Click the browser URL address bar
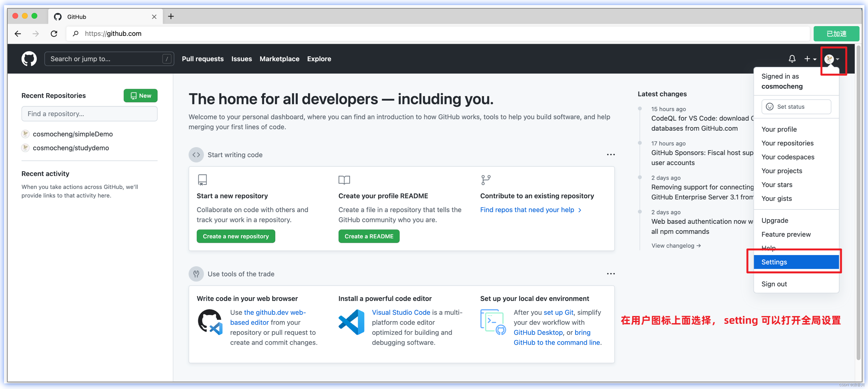The height and width of the screenshot is (389, 868). [438, 34]
